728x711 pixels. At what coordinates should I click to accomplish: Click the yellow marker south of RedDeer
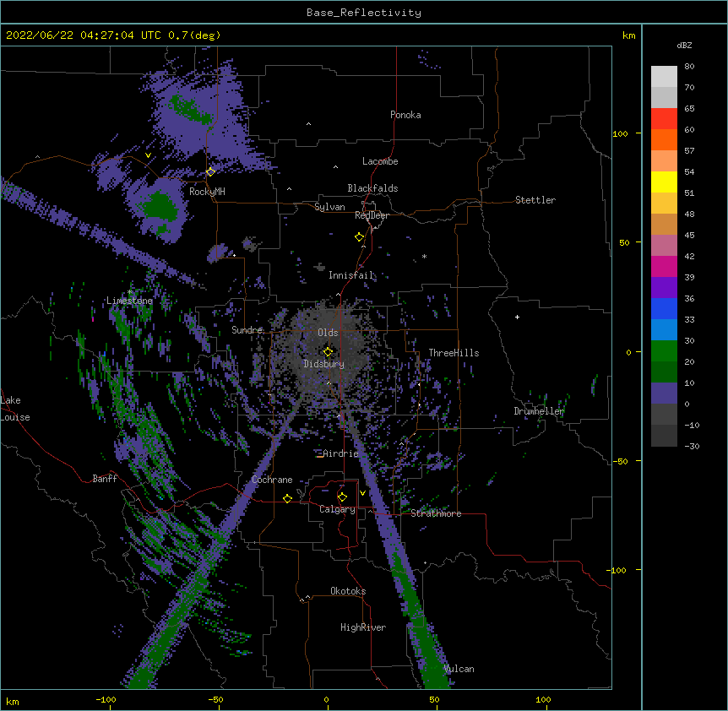(x=360, y=237)
